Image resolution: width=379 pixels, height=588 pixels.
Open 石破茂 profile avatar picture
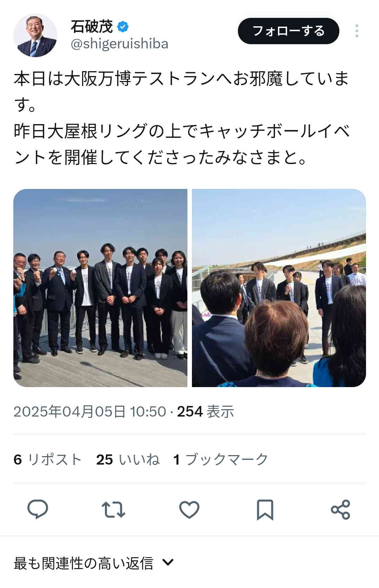35,35
